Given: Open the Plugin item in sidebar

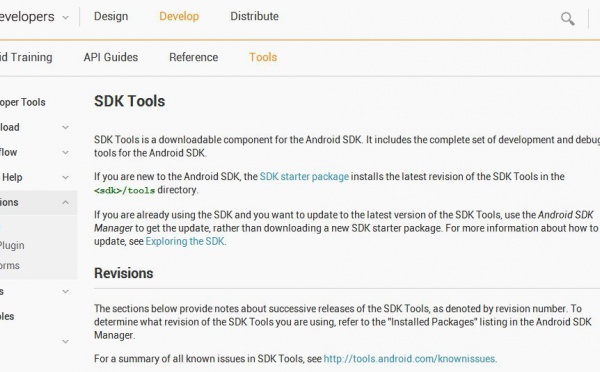Looking at the screenshot, I should [12, 246].
